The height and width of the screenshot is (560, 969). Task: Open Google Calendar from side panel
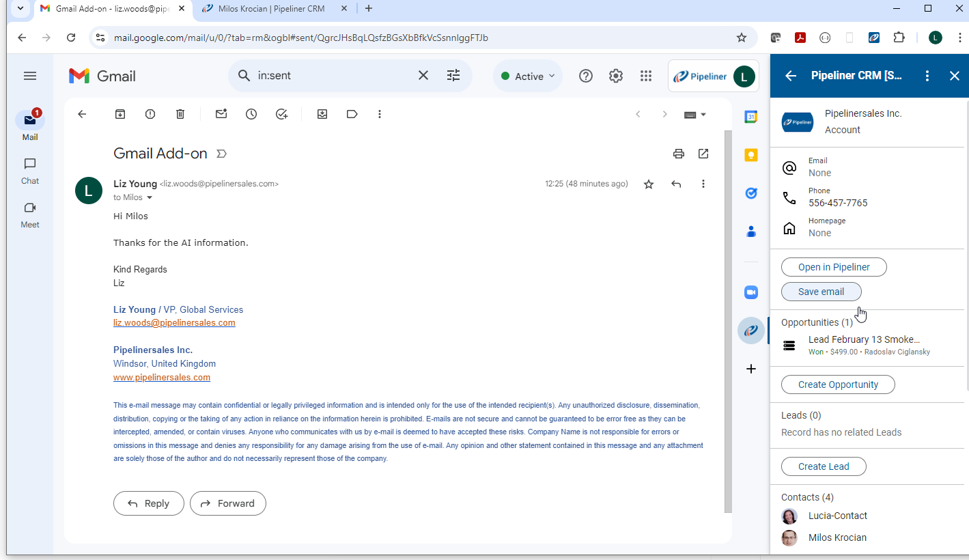(x=751, y=117)
